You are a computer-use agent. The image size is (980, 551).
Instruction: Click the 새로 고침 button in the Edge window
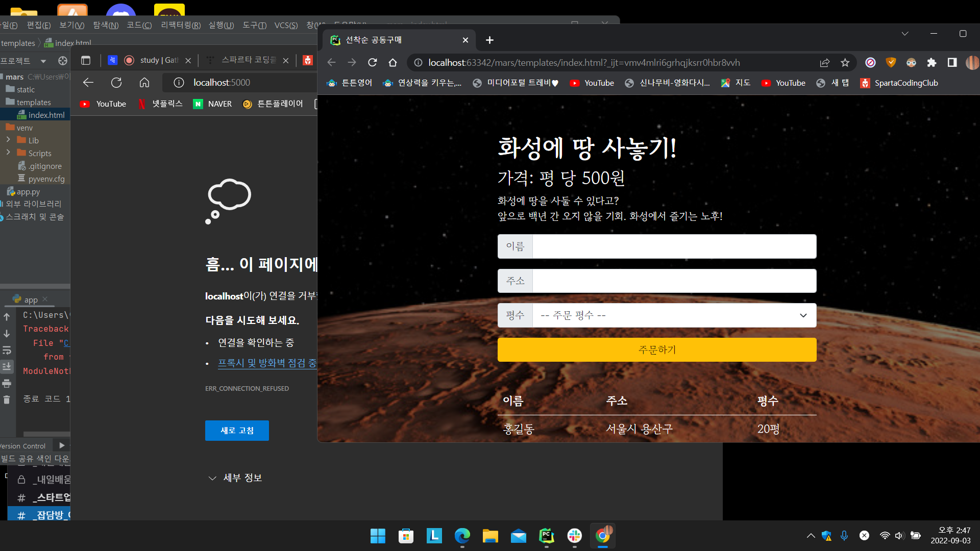tap(237, 431)
